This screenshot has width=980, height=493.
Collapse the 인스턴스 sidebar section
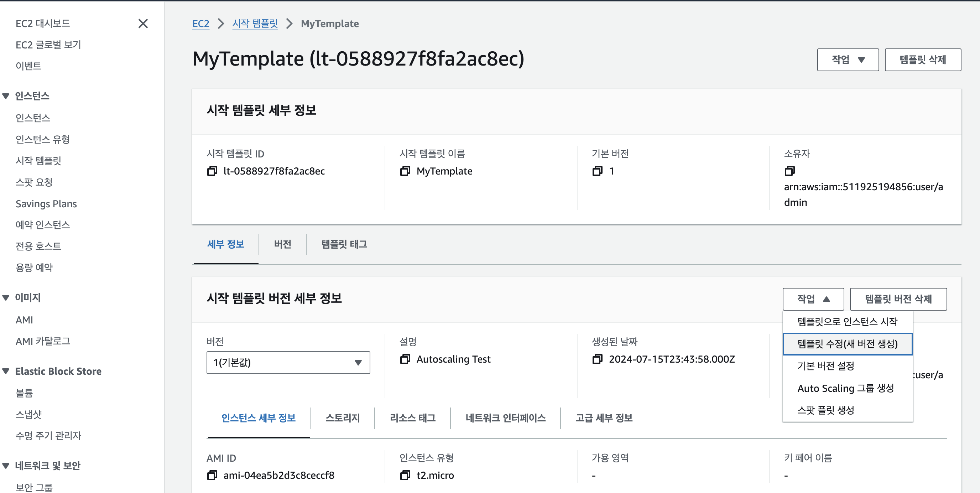click(6, 96)
